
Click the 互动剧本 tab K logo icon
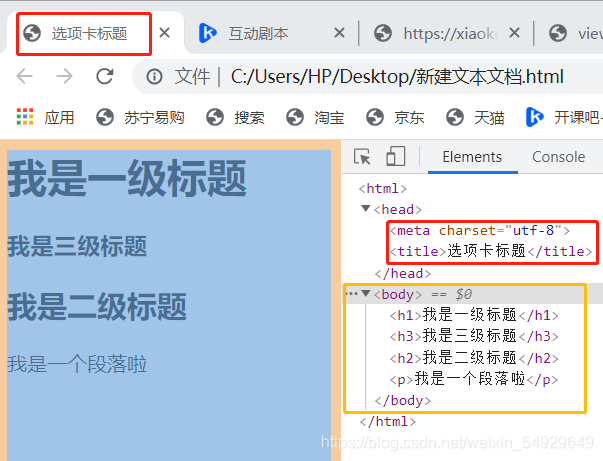(x=208, y=33)
